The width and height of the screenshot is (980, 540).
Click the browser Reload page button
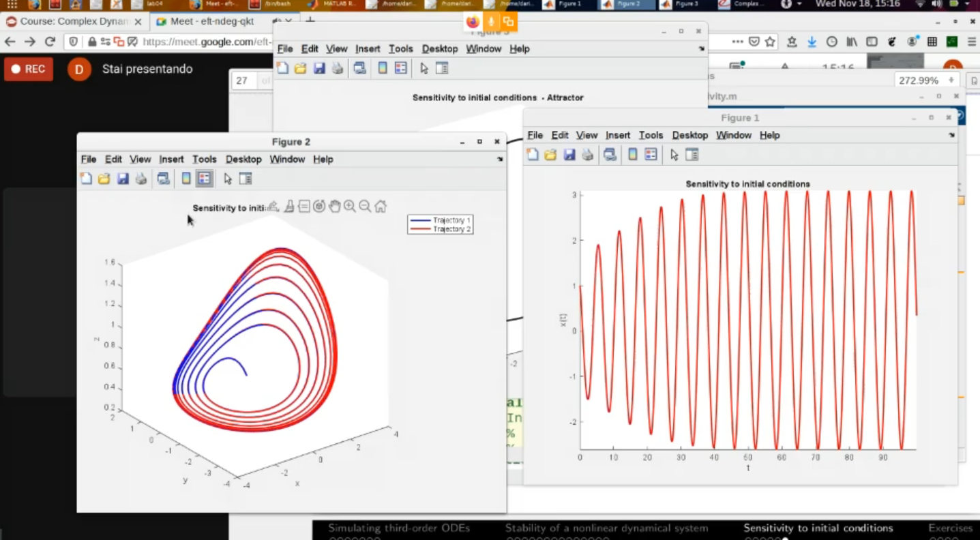pos(50,42)
